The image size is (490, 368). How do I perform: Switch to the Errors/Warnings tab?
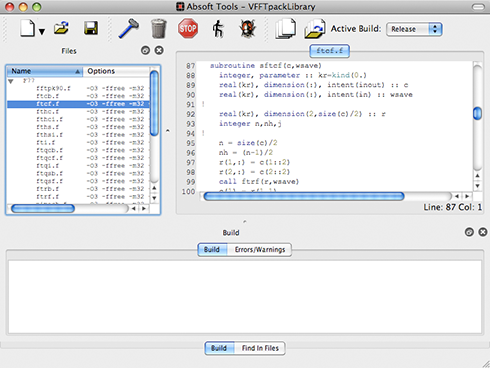pyautogui.click(x=260, y=250)
